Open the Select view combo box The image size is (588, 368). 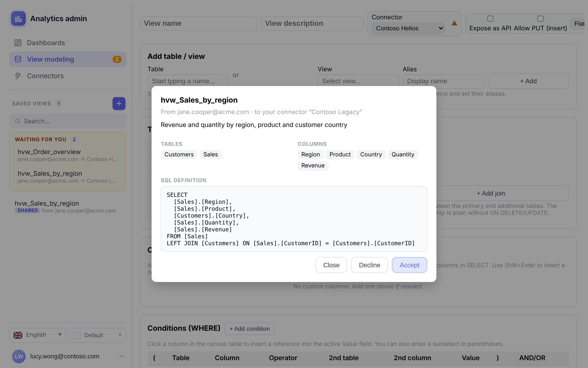[358, 81]
